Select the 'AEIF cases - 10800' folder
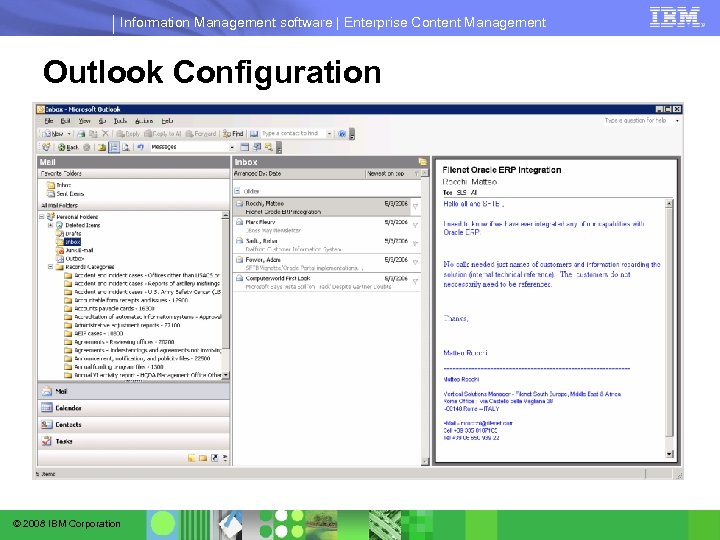The width and height of the screenshot is (720, 540). click(x=94, y=333)
